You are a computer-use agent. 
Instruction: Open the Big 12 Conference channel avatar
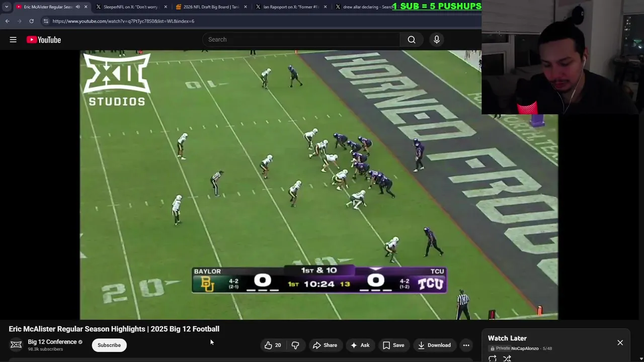(x=16, y=345)
